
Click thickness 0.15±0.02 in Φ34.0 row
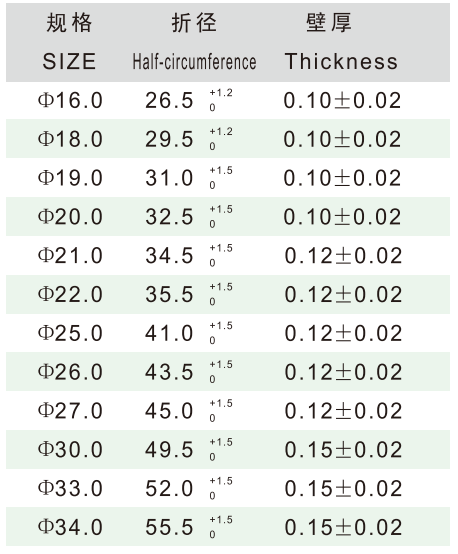coord(344,528)
